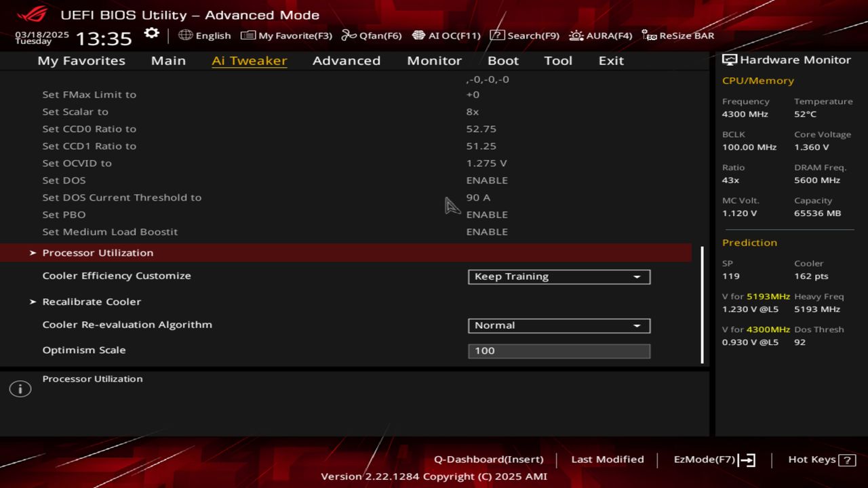Image resolution: width=868 pixels, height=488 pixels.
Task: Click the 65536 MB capacity value
Action: coord(818,213)
